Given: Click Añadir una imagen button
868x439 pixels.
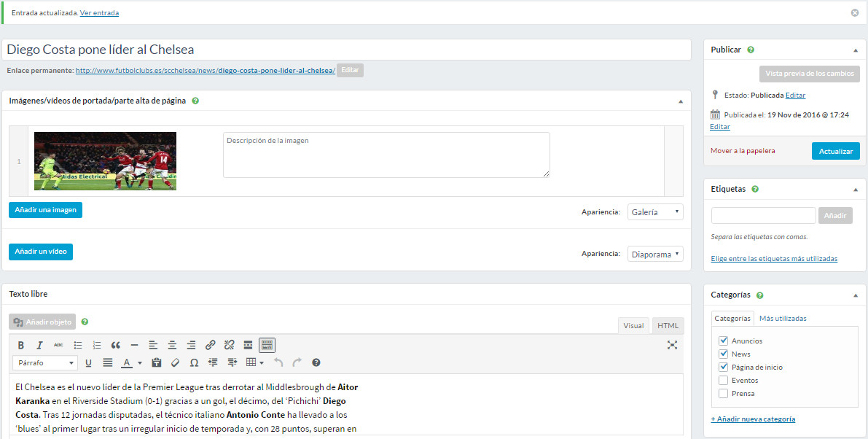Looking at the screenshot, I should tap(45, 210).
